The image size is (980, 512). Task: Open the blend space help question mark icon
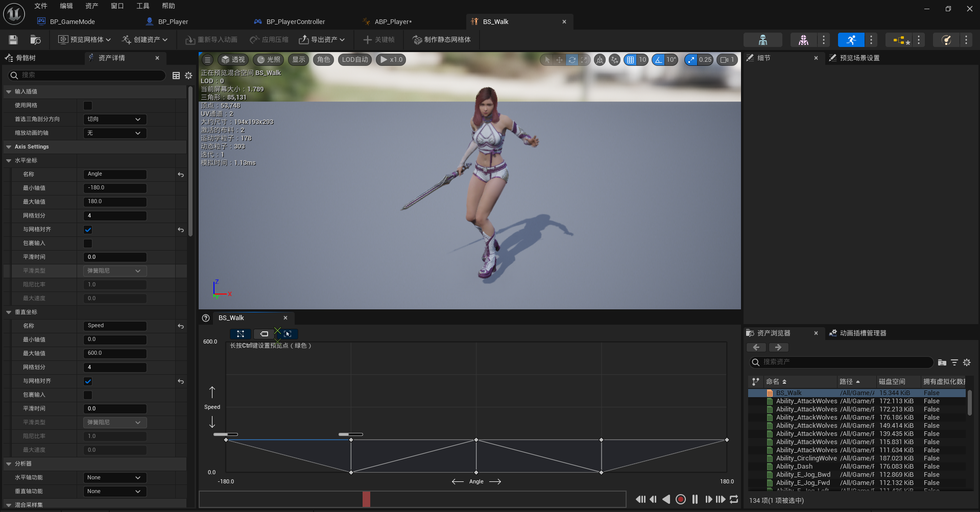click(x=206, y=318)
